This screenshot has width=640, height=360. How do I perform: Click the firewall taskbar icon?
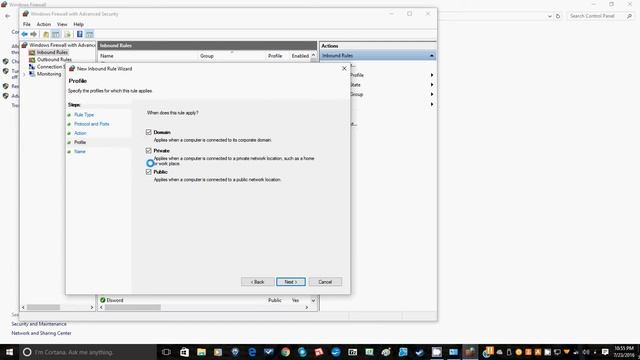[x=470, y=352]
